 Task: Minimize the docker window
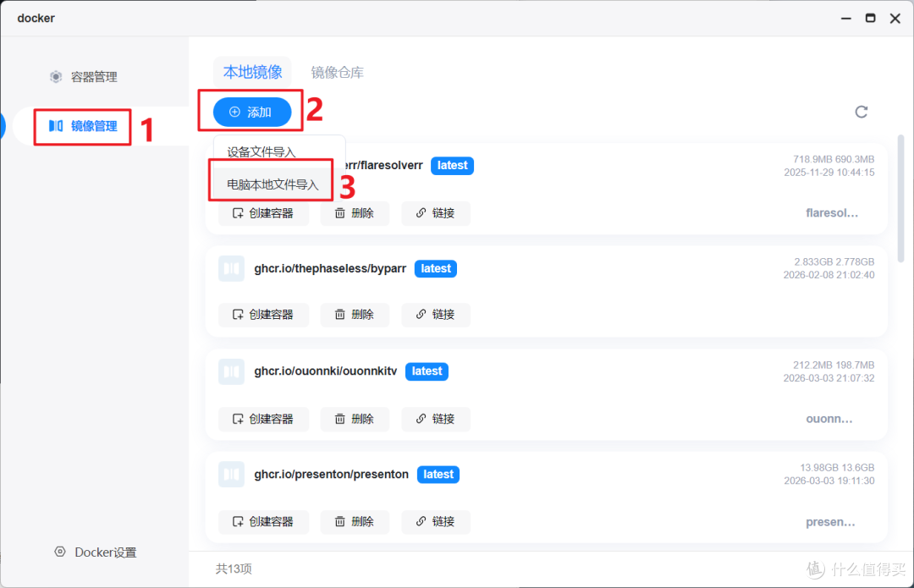845,18
